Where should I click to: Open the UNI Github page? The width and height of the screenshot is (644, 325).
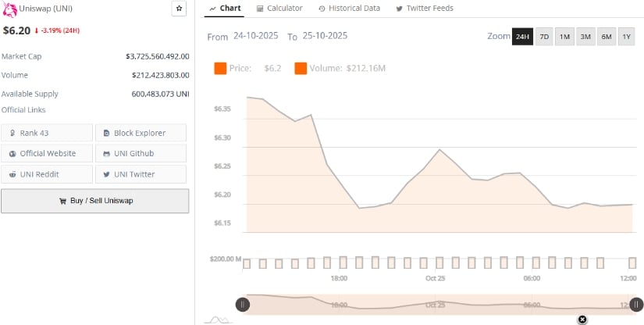[x=141, y=153]
